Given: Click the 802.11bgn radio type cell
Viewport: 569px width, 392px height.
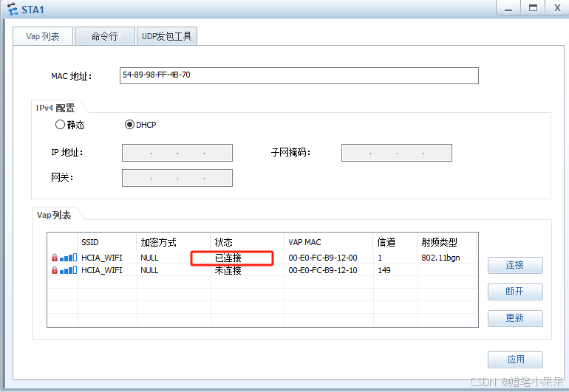Looking at the screenshot, I should point(440,258).
